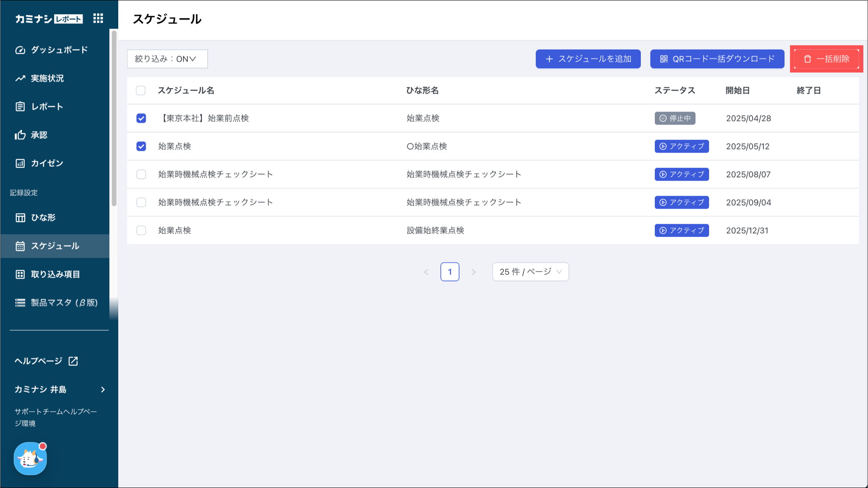The width and height of the screenshot is (868, 488).
Task: Open ヘルプページ external link icon
Action: coord(73,361)
